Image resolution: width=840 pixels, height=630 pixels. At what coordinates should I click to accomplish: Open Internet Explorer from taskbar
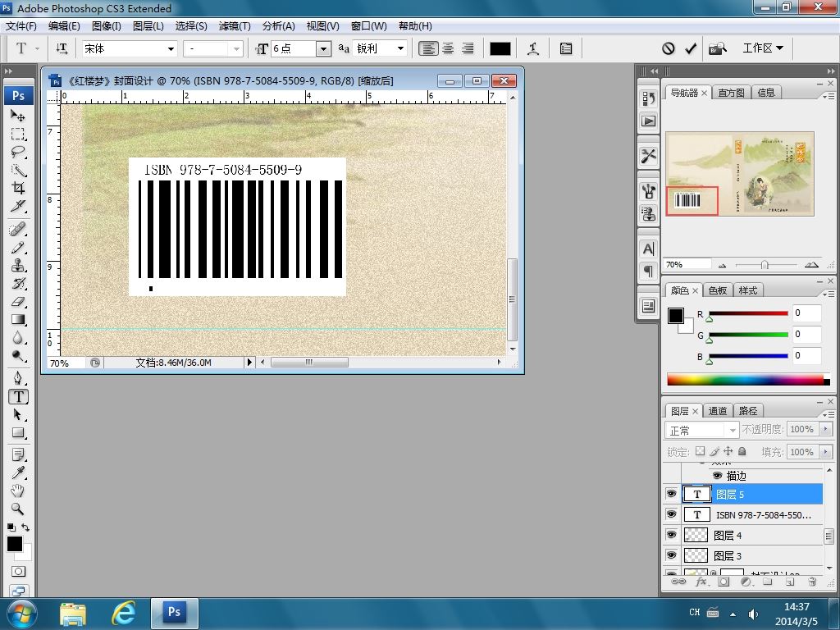pyautogui.click(x=123, y=613)
